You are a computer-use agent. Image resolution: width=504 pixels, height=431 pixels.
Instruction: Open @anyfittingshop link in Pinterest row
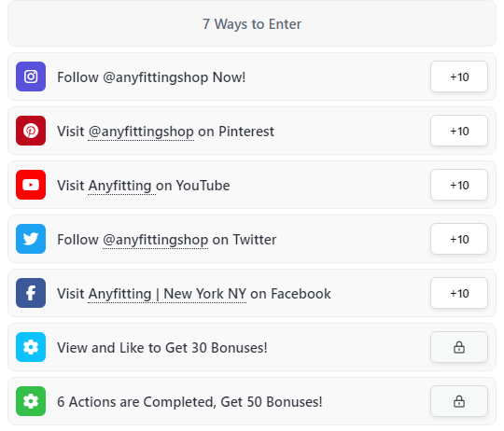141,132
